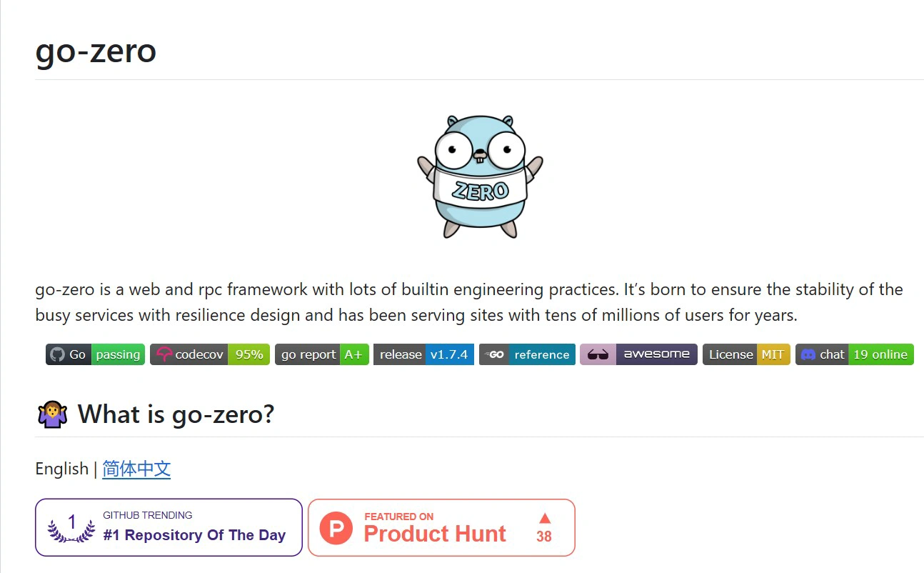Click the Product Hunt upvote triangle
The width and height of the screenshot is (924, 573).
pyautogui.click(x=545, y=519)
